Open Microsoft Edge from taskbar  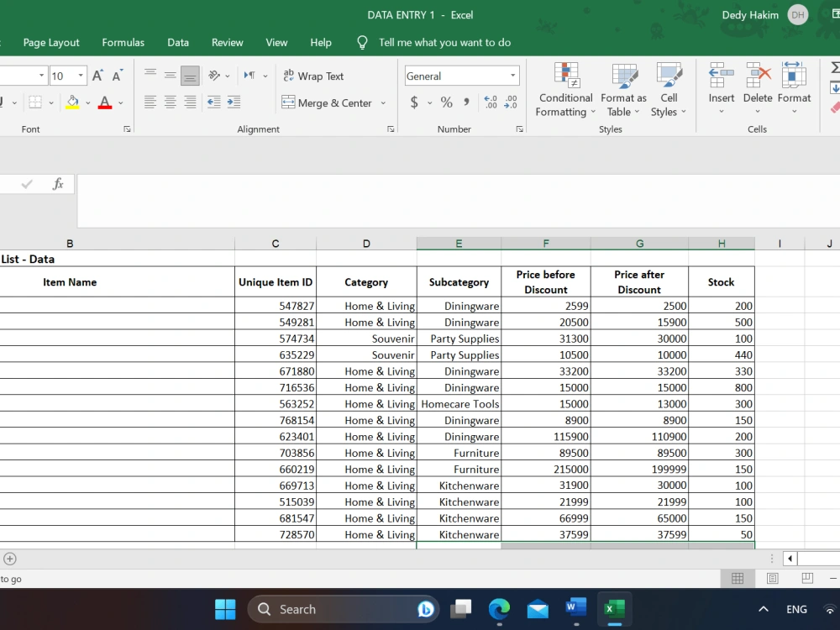point(499,609)
